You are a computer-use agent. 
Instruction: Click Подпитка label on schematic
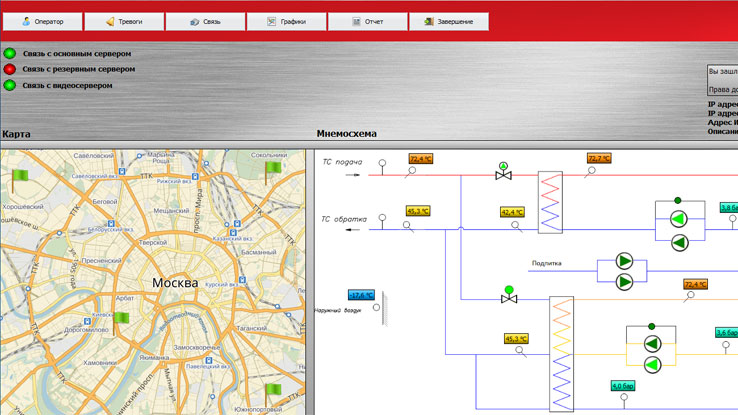(x=546, y=263)
